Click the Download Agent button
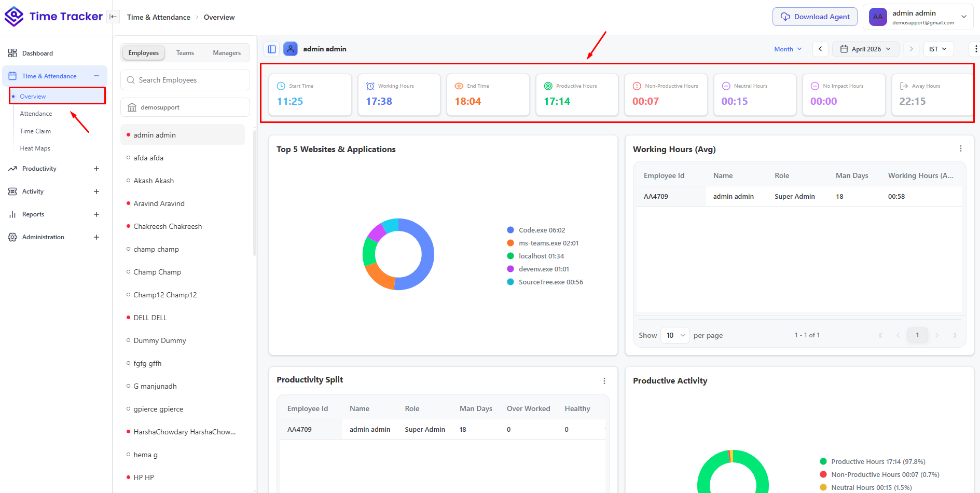This screenshot has width=980, height=493. (815, 17)
